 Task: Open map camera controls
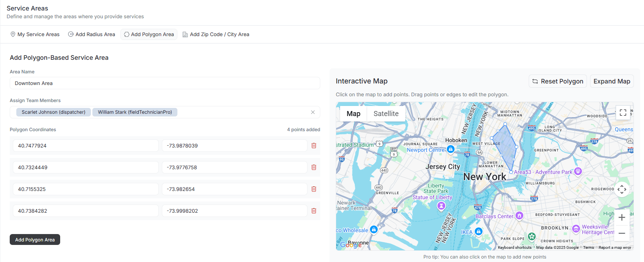coord(621,189)
